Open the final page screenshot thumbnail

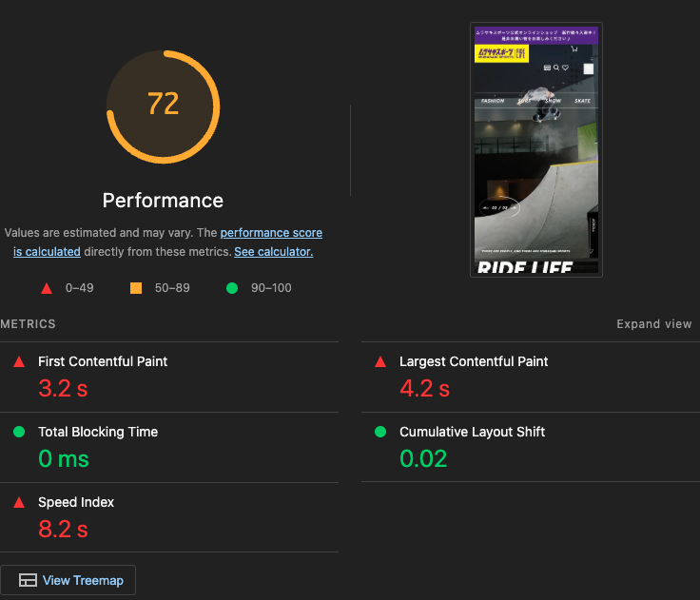pyautogui.click(x=536, y=149)
